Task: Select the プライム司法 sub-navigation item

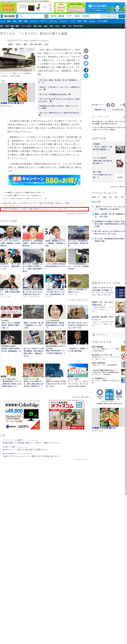Action: coord(26,26)
